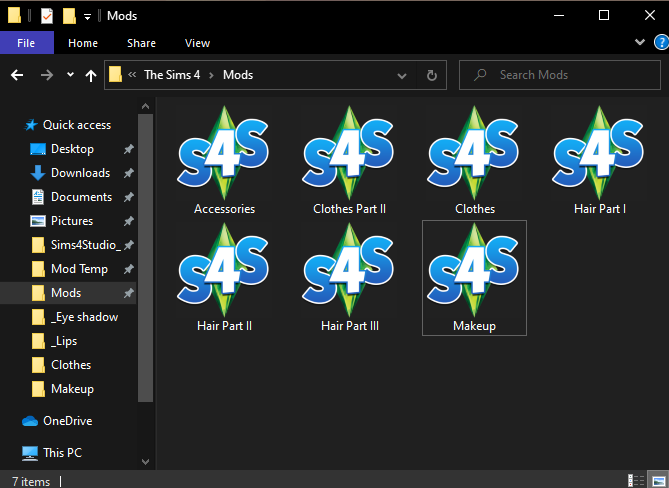Click the Pictures icon in sidebar
The width and height of the screenshot is (669, 488).
click(38, 221)
